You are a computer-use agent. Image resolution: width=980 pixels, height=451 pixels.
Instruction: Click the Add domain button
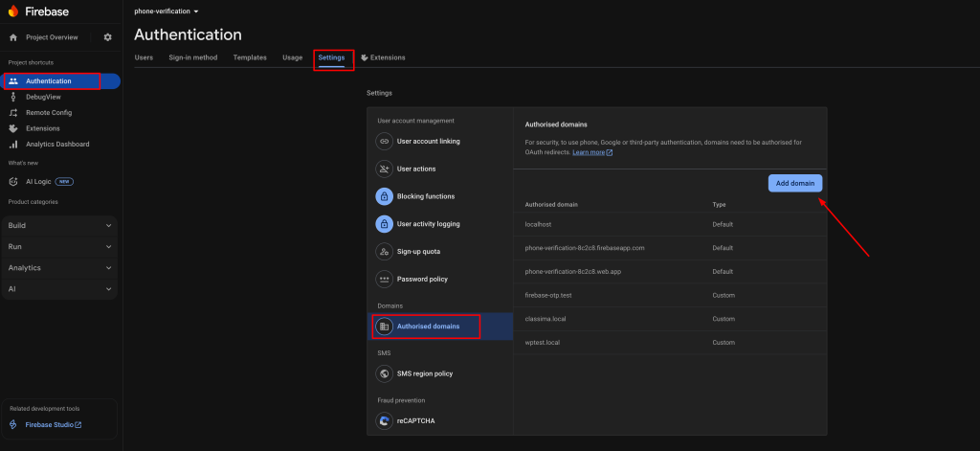tap(795, 183)
